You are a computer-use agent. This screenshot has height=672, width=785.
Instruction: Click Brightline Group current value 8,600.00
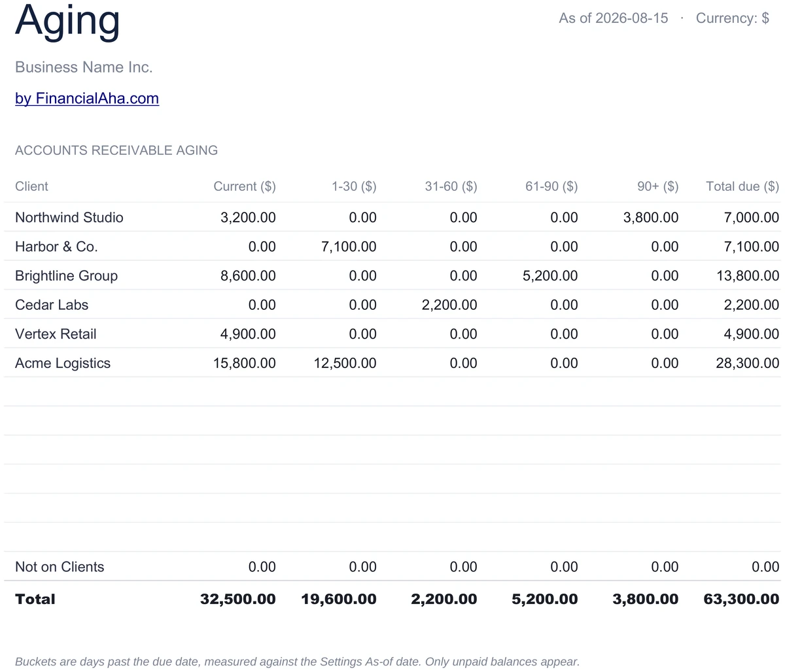click(x=248, y=276)
